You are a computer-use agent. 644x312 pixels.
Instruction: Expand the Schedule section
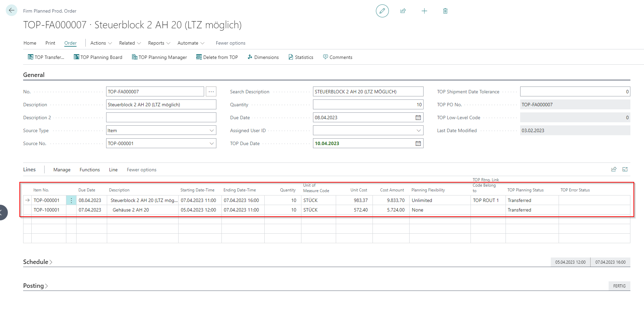click(37, 262)
